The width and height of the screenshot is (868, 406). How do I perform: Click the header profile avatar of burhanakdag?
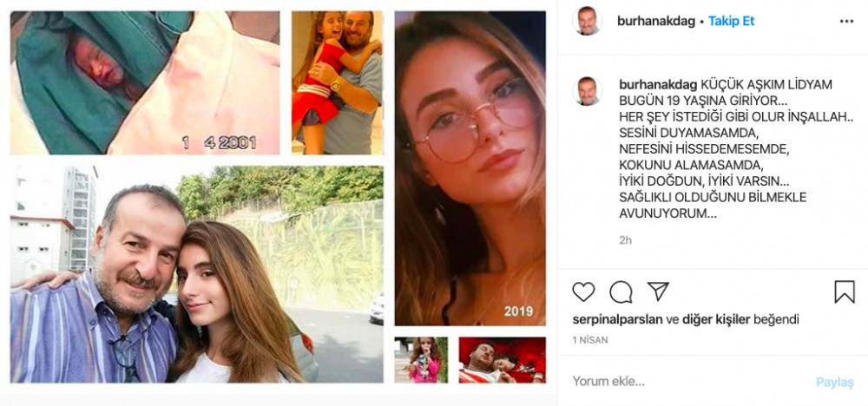(588, 21)
